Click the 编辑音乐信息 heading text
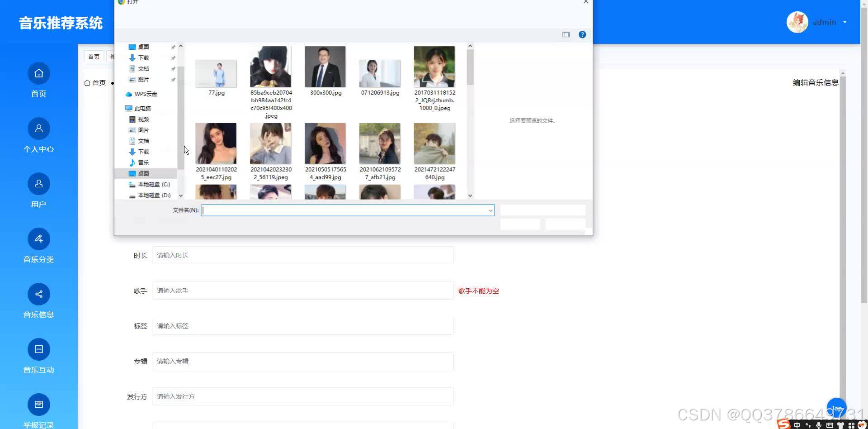The height and width of the screenshot is (429, 868). tap(816, 82)
